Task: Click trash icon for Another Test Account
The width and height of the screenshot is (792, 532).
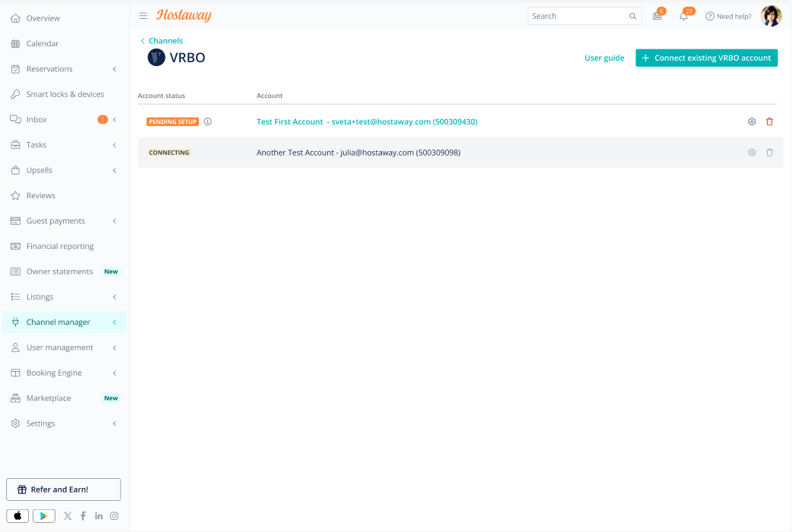Action: click(x=769, y=153)
